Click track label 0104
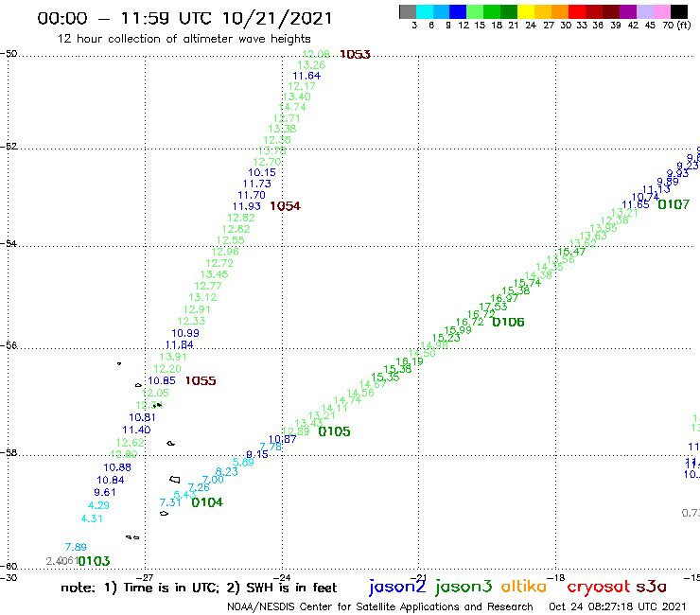700x615 pixels. pos(207,503)
